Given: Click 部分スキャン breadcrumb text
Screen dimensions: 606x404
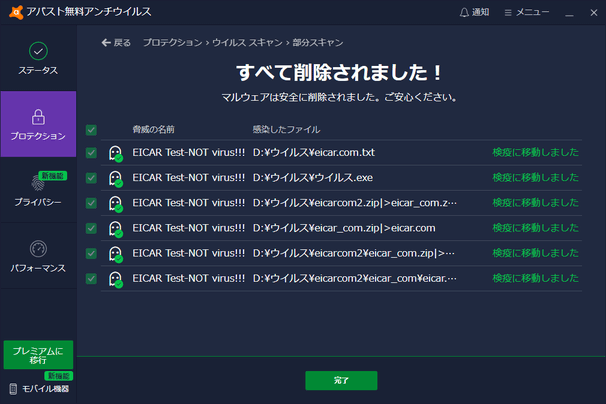Looking at the screenshot, I should pyautogui.click(x=318, y=43).
